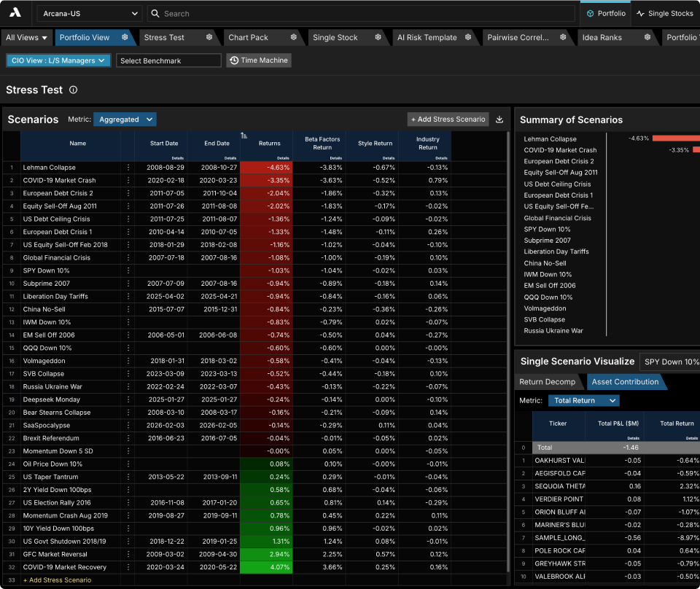
Task: Click the Arcana logo icon
Action: click(15, 13)
